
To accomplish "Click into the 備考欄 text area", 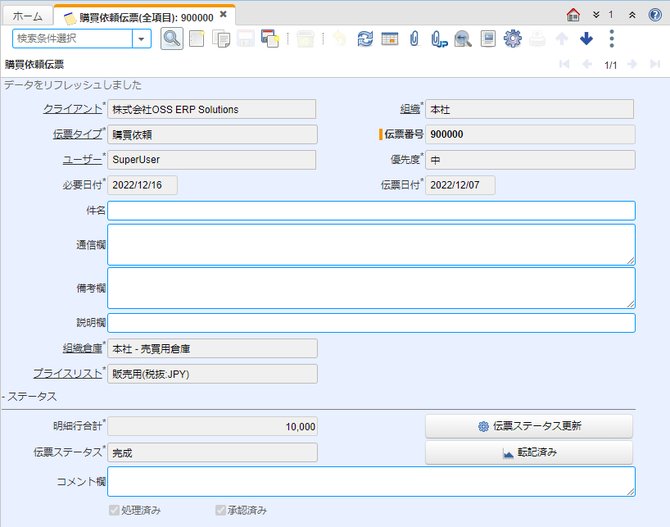I will pos(371,288).
